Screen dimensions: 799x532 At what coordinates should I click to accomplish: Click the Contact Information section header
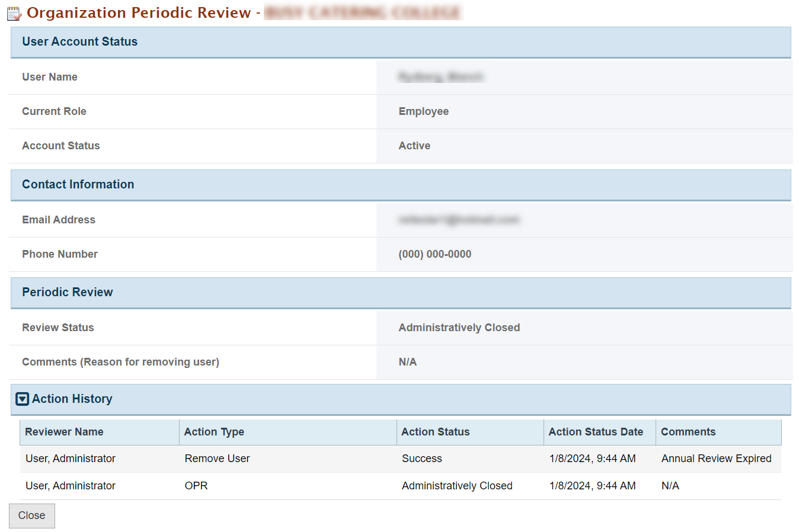click(401, 185)
